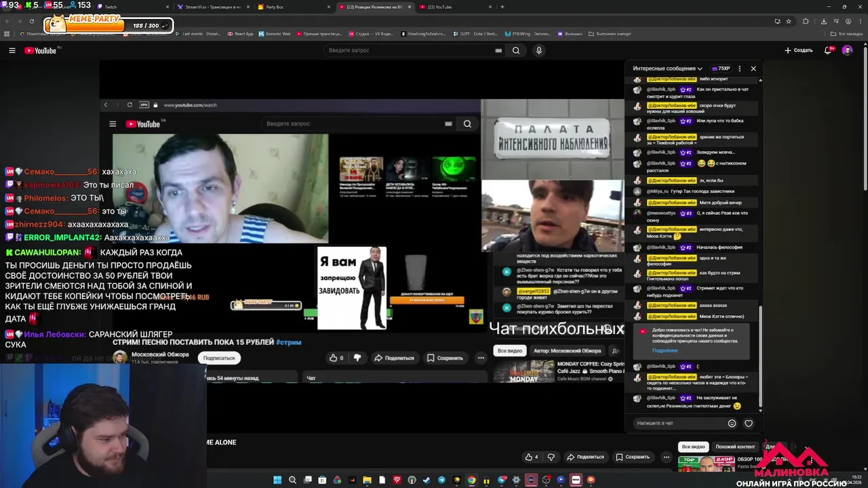The height and width of the screenshot is (488, 868).
Task: Open Windows taskbar search
Action: pyautogui.click(x=292, y=480)
